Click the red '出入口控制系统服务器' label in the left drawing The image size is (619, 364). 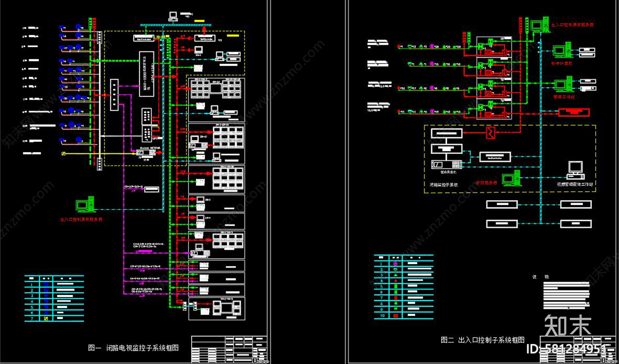click(81, 219)
